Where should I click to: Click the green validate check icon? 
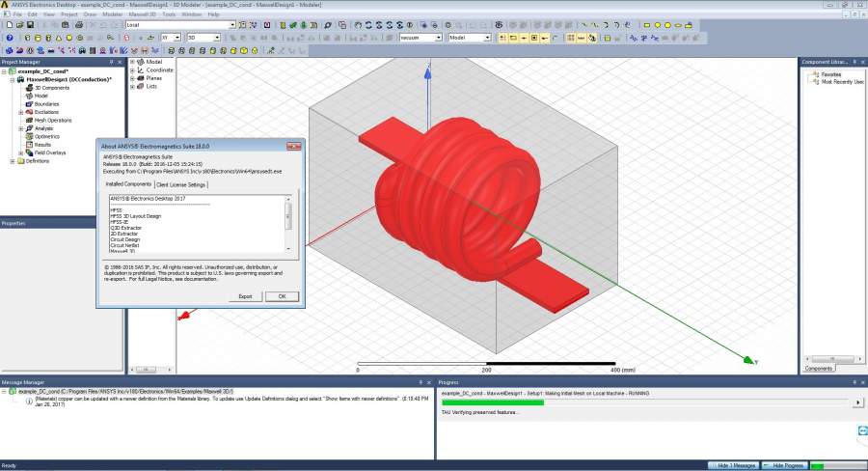tap(293, 25)
